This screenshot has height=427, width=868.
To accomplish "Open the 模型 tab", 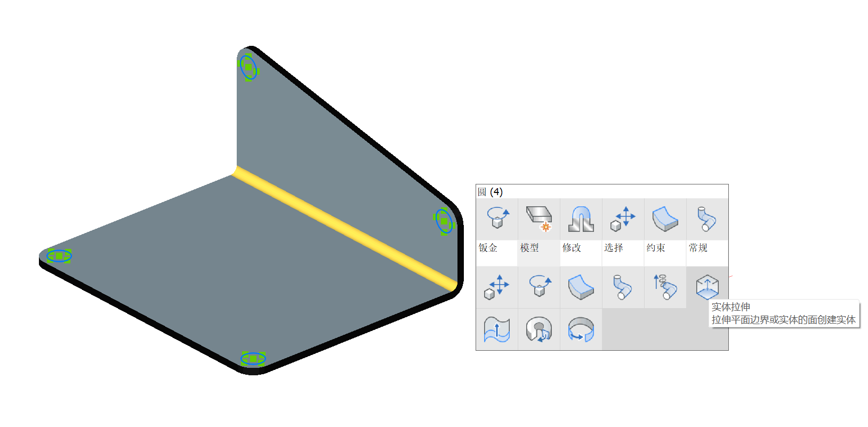I will click(x=529, y=248).
